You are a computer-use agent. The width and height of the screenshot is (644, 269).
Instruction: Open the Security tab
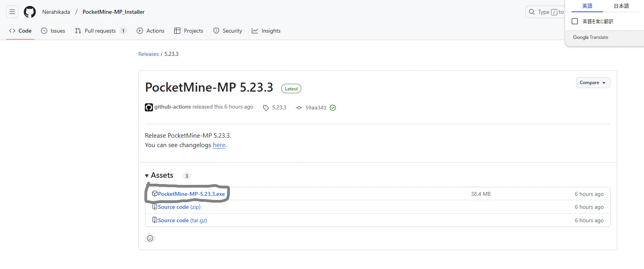point(228,31)
